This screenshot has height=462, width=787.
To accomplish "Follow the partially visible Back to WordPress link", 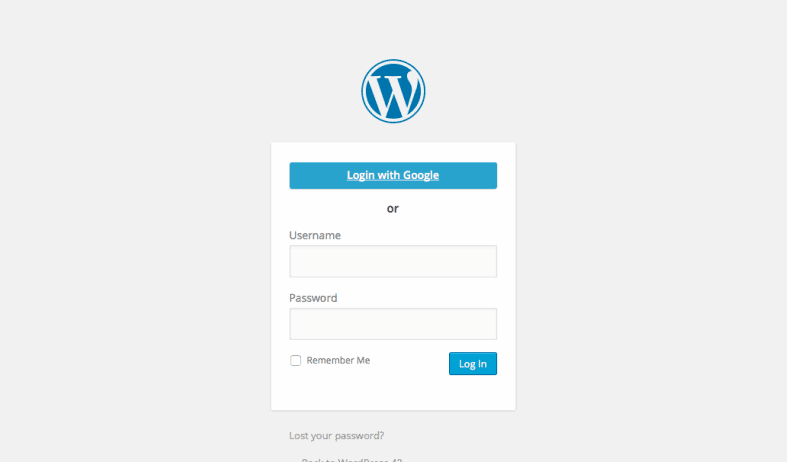I will pos(351,459).
